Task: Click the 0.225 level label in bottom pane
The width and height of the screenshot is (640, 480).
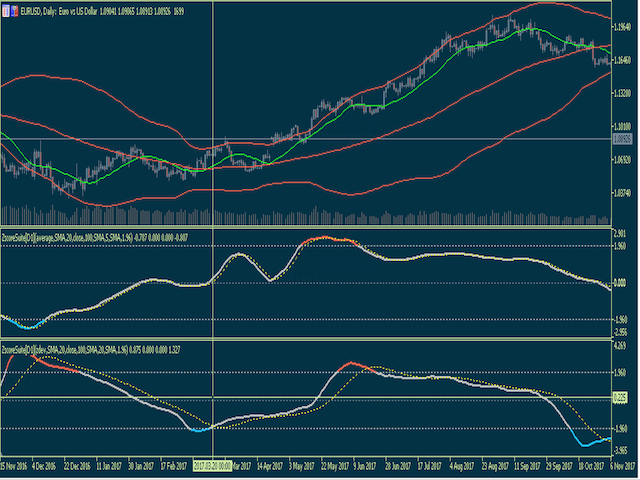Action: coord(620,398)
